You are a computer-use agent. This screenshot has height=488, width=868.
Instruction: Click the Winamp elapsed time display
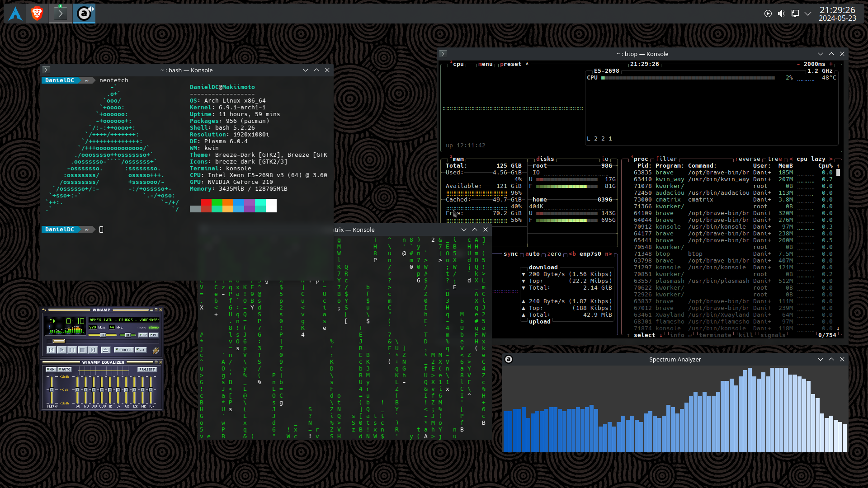tap(75, 321)
